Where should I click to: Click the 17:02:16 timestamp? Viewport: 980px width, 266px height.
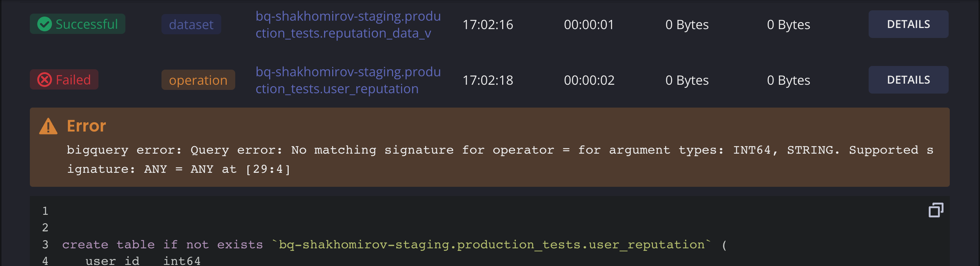click(488, 24)
